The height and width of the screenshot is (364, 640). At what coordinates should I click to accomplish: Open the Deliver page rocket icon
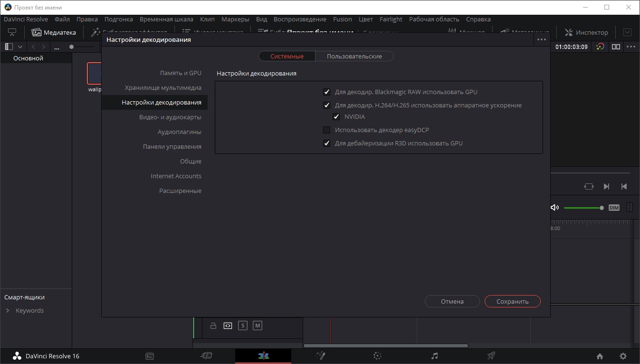point(491,356)
